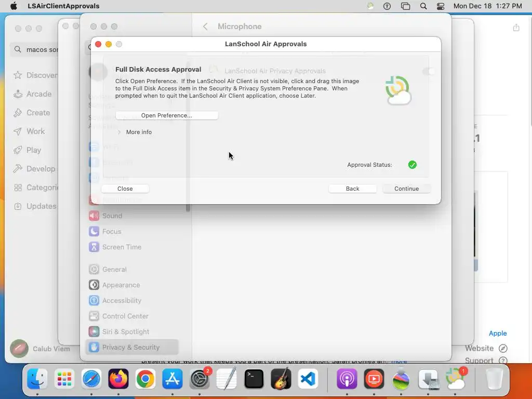
Task: Click the Open Preference... button
Action: tap(167, 115)
